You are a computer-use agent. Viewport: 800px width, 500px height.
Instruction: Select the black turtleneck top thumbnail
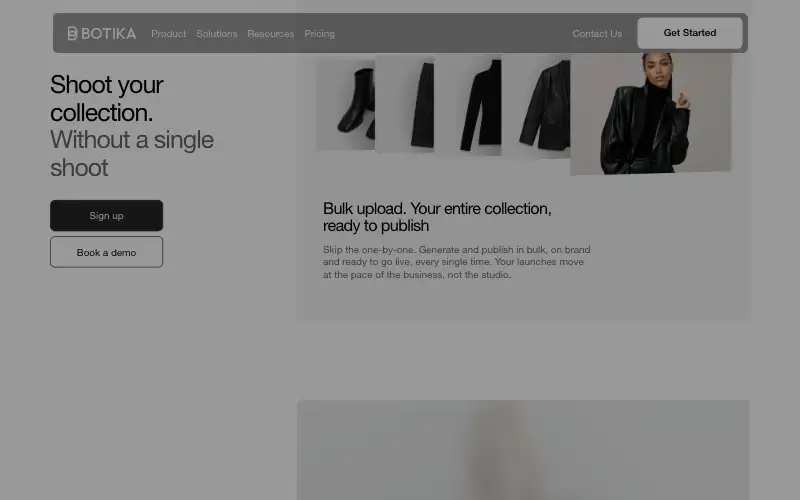point(468,106)
